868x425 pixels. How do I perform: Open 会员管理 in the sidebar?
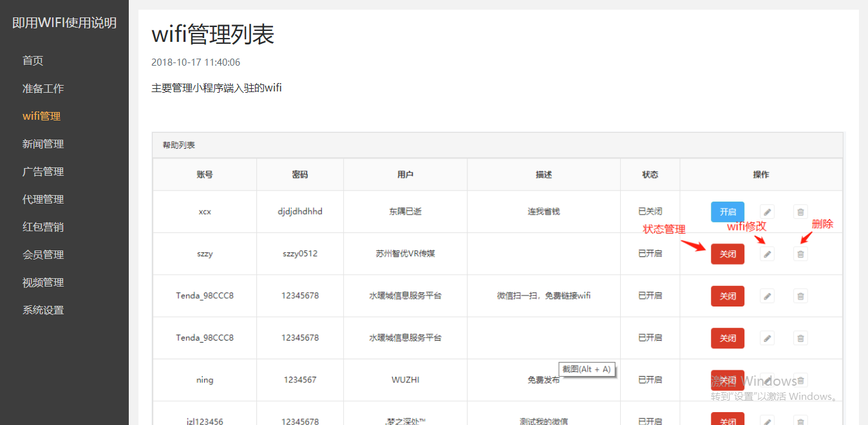click(43, 254)
